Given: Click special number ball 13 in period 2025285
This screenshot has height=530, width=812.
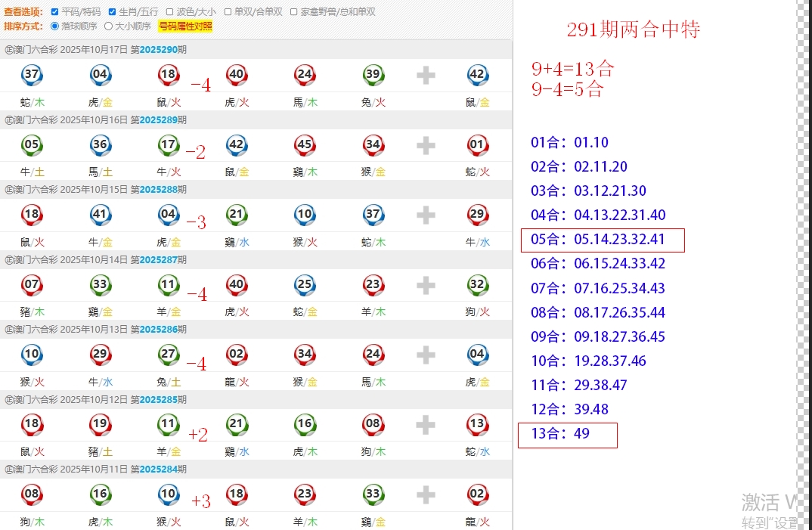Looking at the screenshot, I should [x=477, y=425].
